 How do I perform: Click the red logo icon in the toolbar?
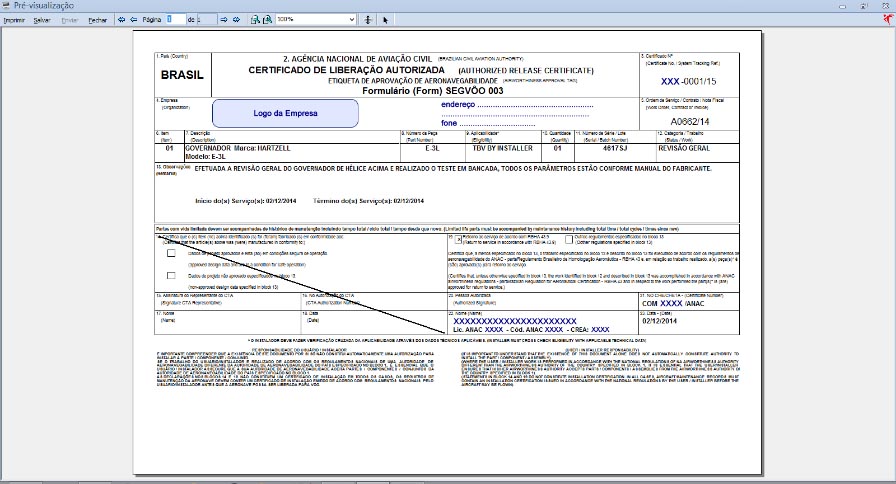tap(888, 19)
